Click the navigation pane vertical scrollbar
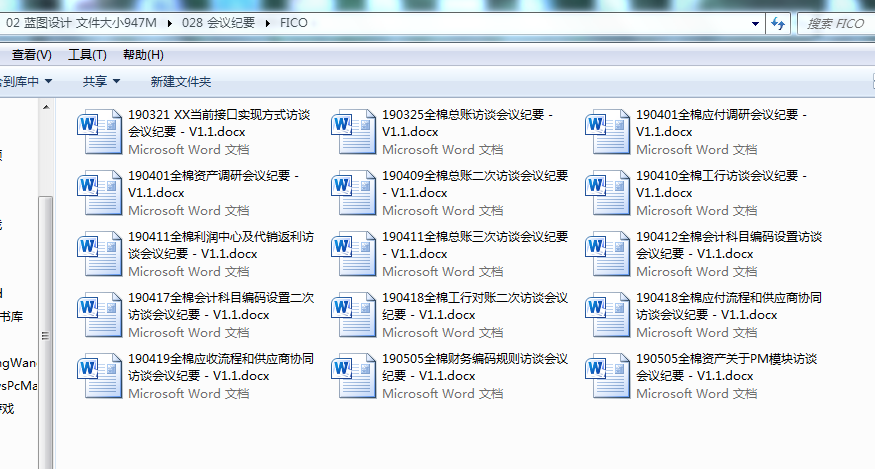This screenshot has height=469, width=875. 45,300
